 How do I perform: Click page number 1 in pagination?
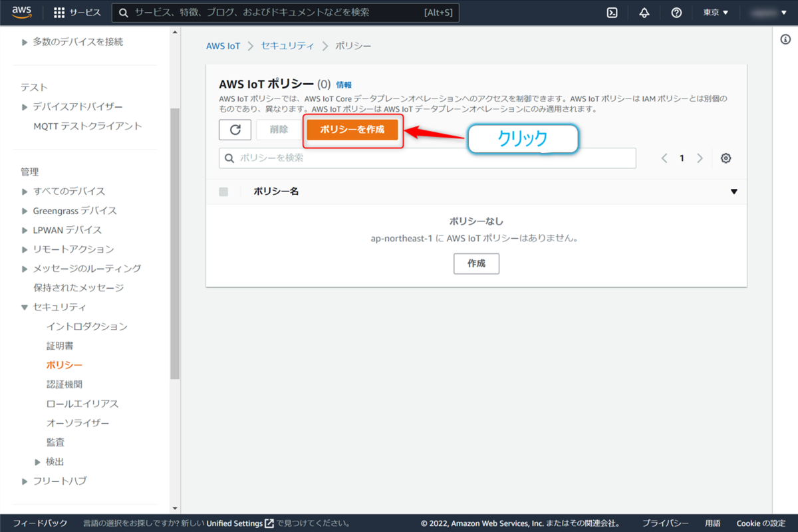pyautogui.click(x=682, y=158)
